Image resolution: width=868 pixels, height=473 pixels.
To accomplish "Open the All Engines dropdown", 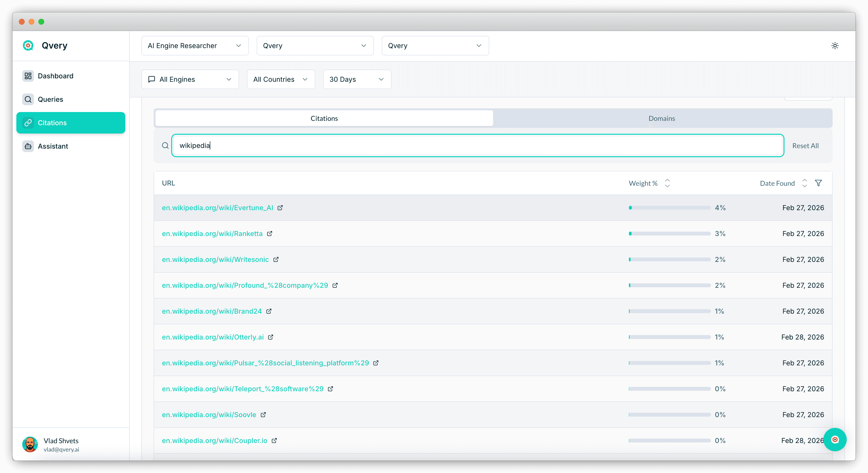I will (x=190, y=80).
